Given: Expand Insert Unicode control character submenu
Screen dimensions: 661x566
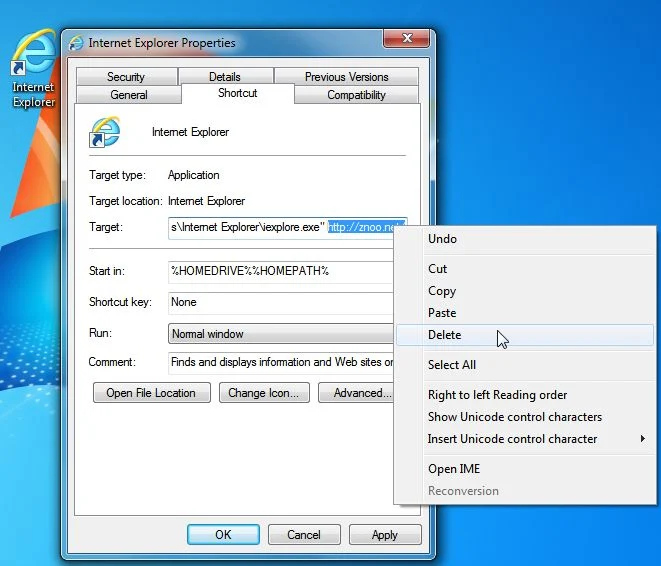Looking at the screenshot, I should pyautogui.click(x=525, y=439).
